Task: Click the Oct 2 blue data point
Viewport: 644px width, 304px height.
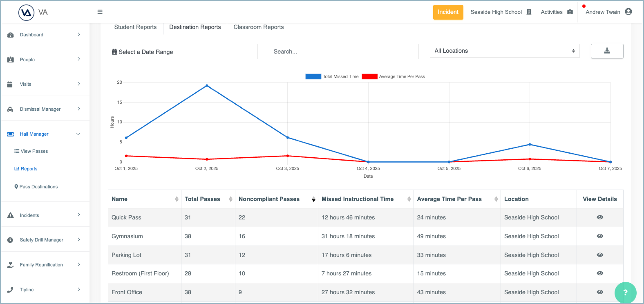Action: tap(207, 86)
